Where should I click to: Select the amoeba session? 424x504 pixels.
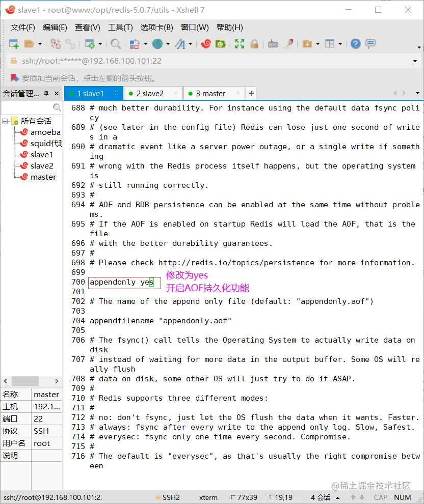click(x=45, y=132)
